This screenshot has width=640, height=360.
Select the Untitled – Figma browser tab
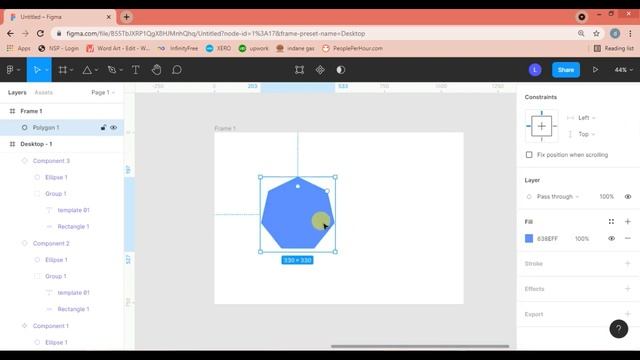[60, 17]
